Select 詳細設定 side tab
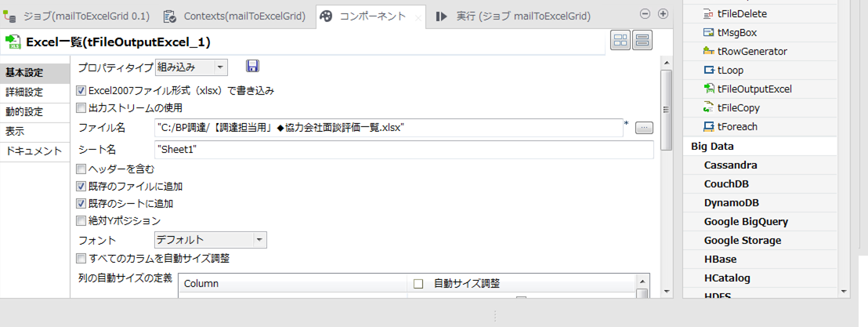The height and width of the screenshot is (327, 868). [x=35, y=93]
